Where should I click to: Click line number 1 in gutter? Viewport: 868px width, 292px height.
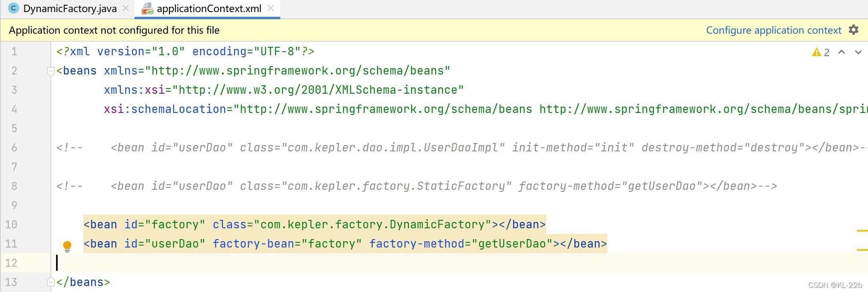14,52
